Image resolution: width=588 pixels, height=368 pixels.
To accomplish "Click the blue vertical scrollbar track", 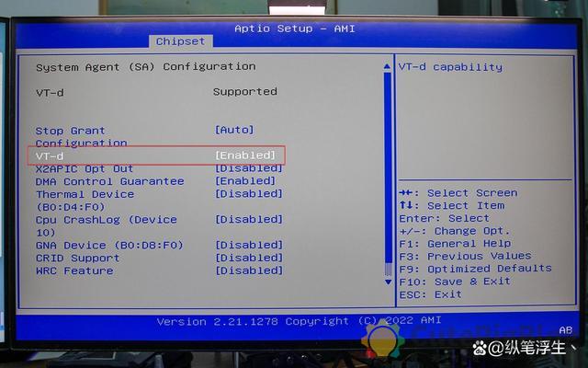I will (388, 167).
